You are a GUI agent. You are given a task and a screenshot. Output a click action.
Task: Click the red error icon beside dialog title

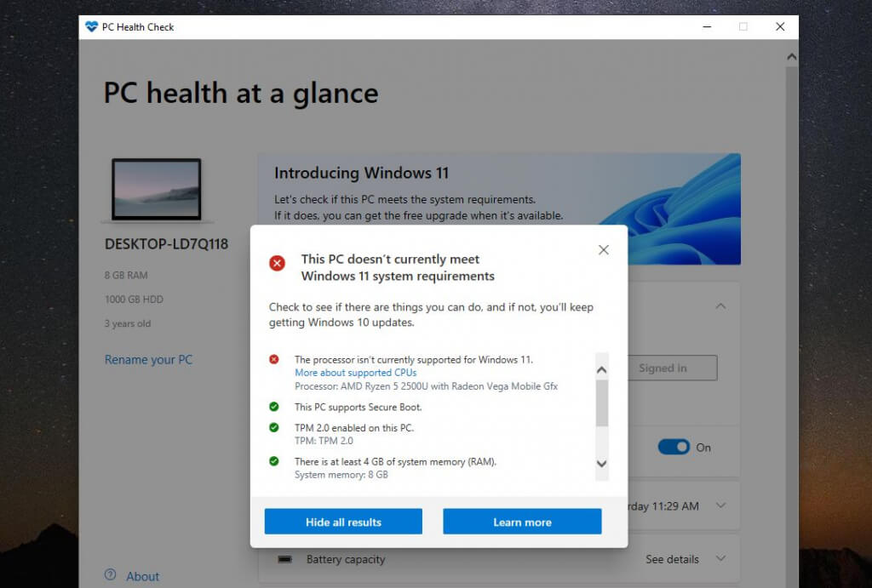[277, 263]
